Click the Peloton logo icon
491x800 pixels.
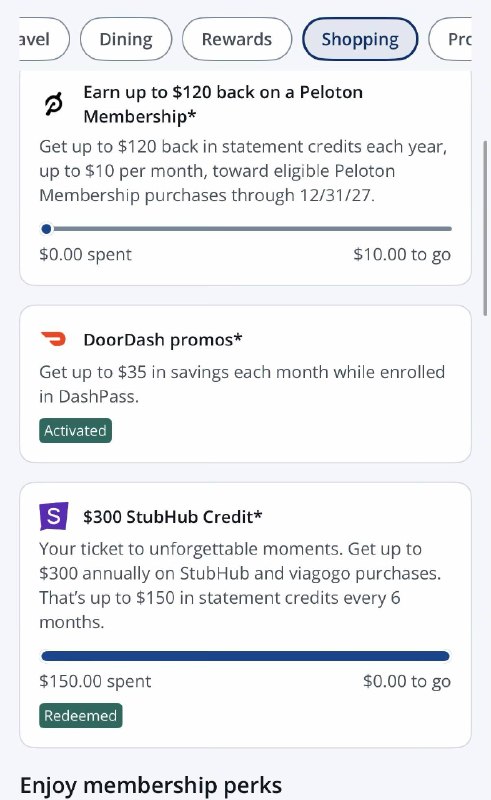click(53, 104)
